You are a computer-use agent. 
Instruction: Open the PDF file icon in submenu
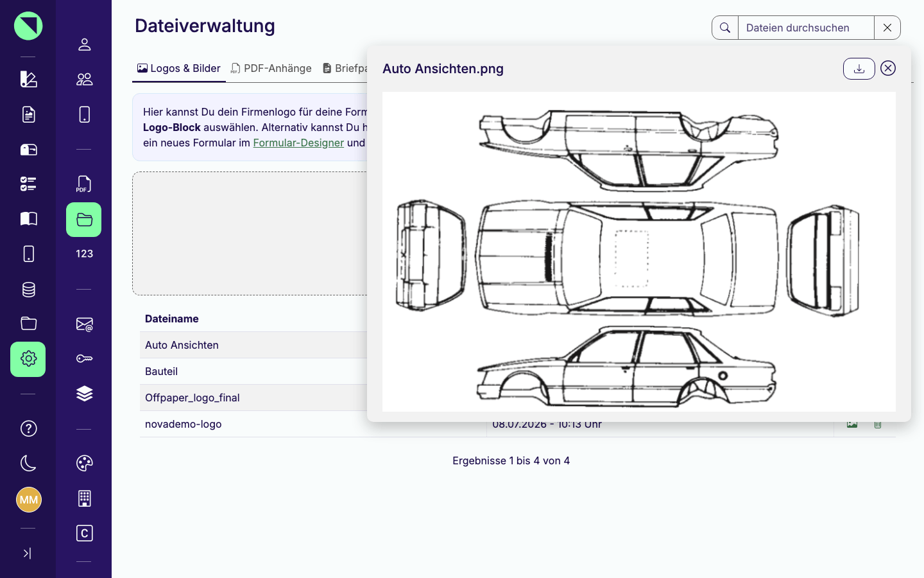[x=84, y=184]
